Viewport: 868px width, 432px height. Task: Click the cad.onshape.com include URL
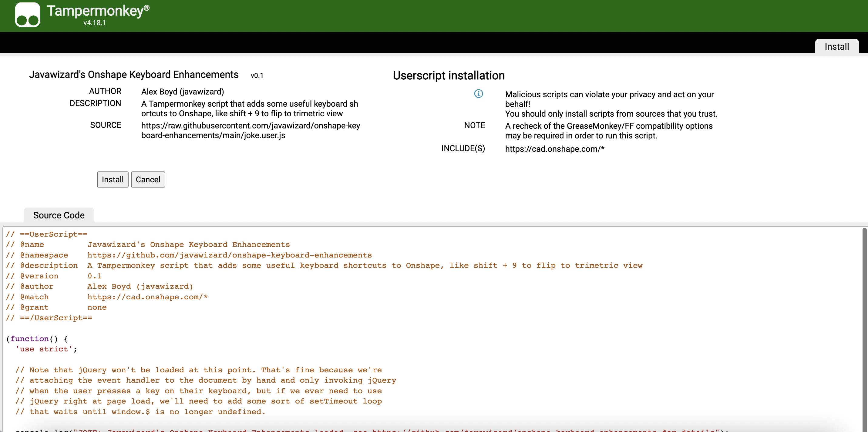pos(554,149)
